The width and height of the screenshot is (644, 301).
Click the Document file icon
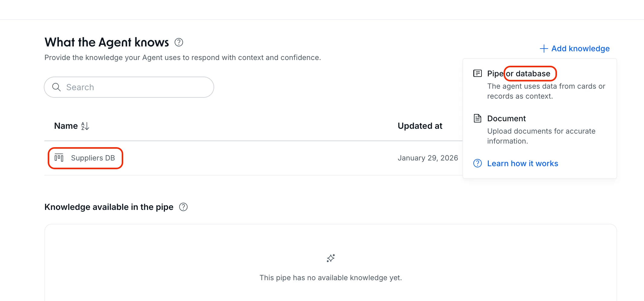[478, 118]
